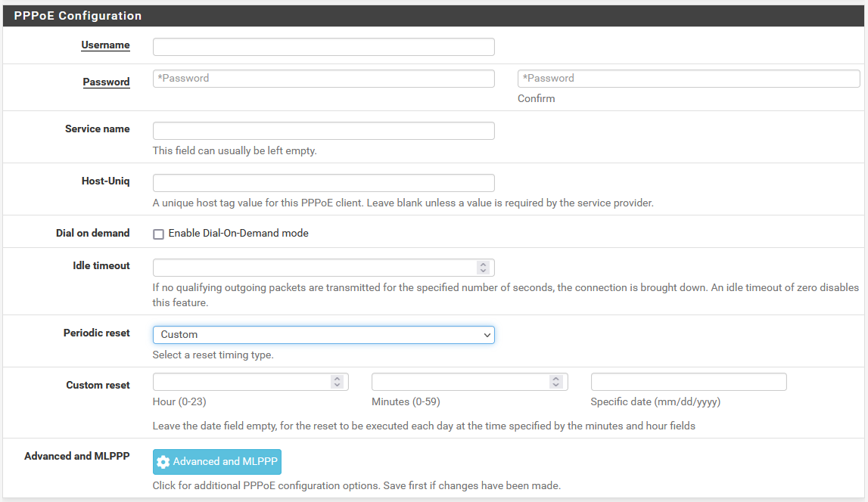Select the Service name text box

[x=323, y=131]
